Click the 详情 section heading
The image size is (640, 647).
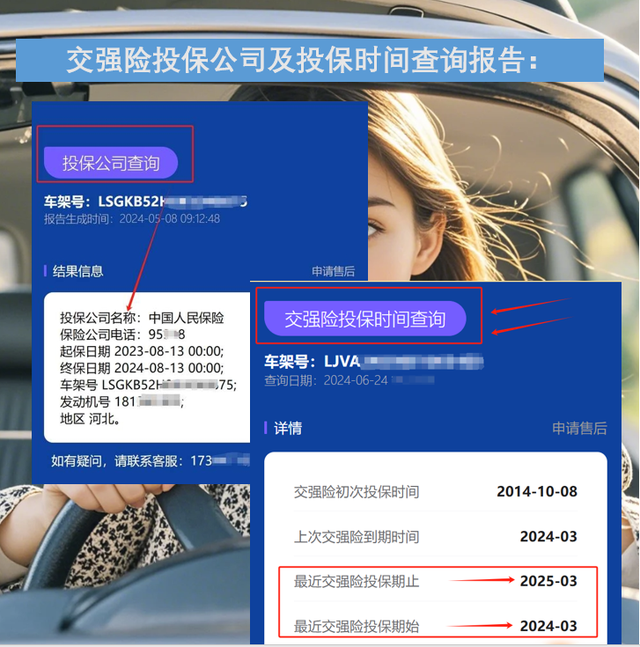tap(288, 428)
